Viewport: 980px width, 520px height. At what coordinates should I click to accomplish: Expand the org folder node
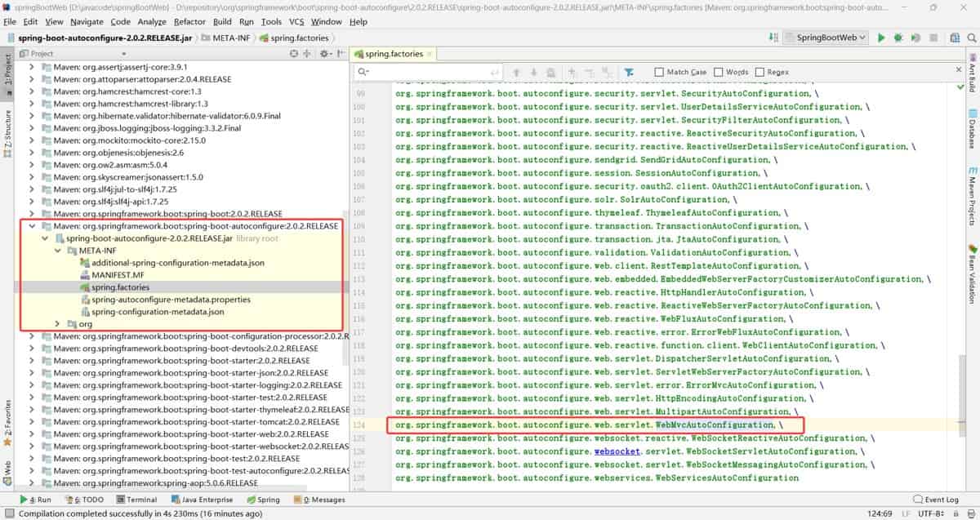[58, 324]
